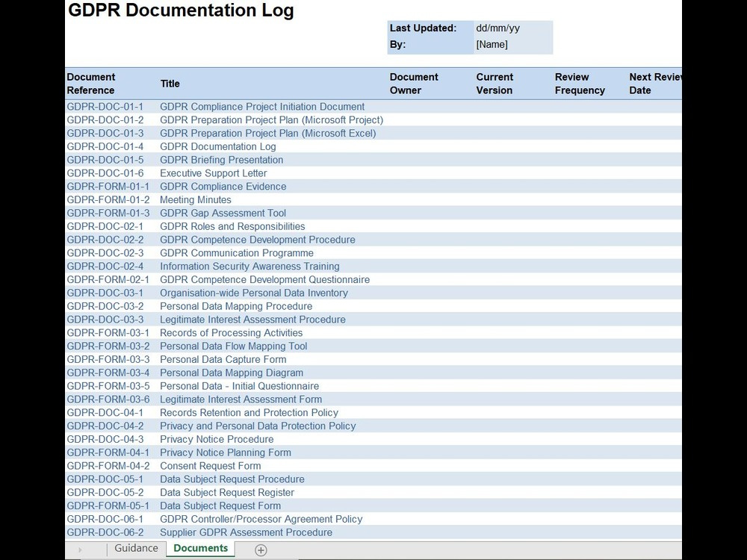Select the Documents sheet tab
The width and height of the screenshot is (747, 560).
[200, 548]
